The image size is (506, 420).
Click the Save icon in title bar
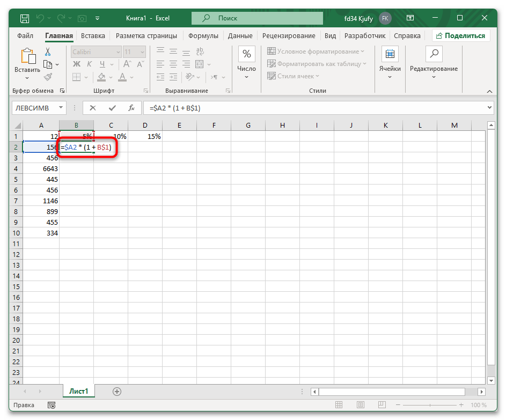pos(25,18)
